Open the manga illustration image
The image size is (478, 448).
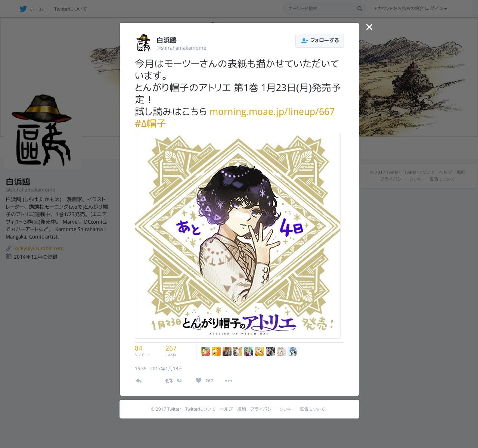(x=238, y=236)
